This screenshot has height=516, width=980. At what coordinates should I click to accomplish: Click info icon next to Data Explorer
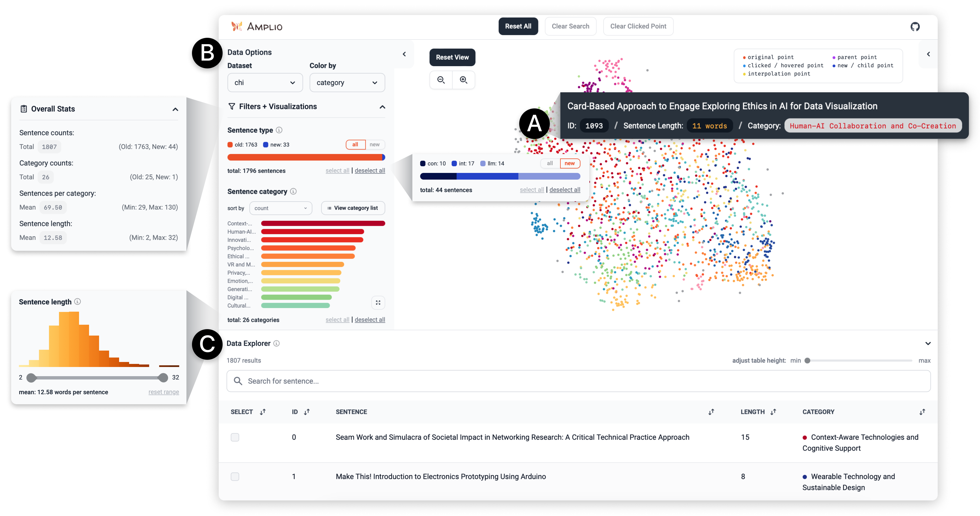[277, 343]
